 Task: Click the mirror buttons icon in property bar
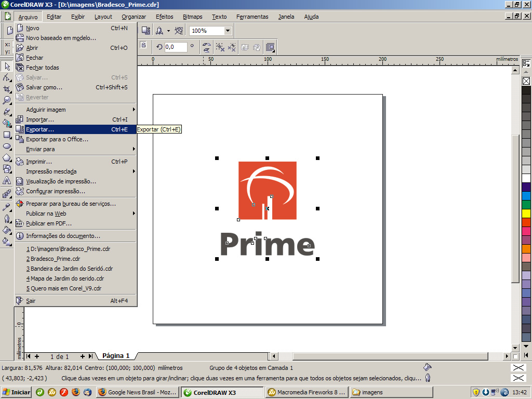click(206, 47)
